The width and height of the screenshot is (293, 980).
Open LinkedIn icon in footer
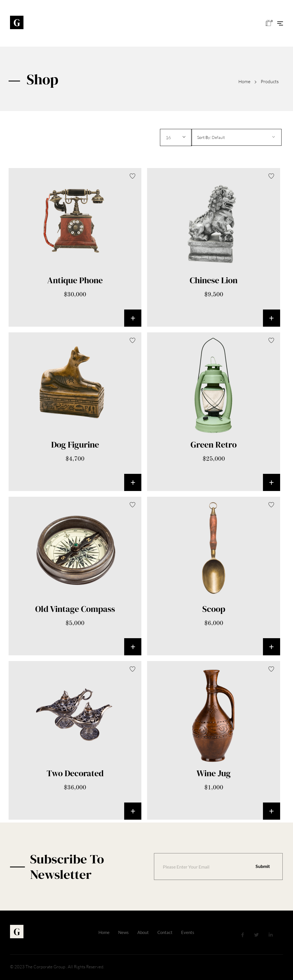coord(270,935)
